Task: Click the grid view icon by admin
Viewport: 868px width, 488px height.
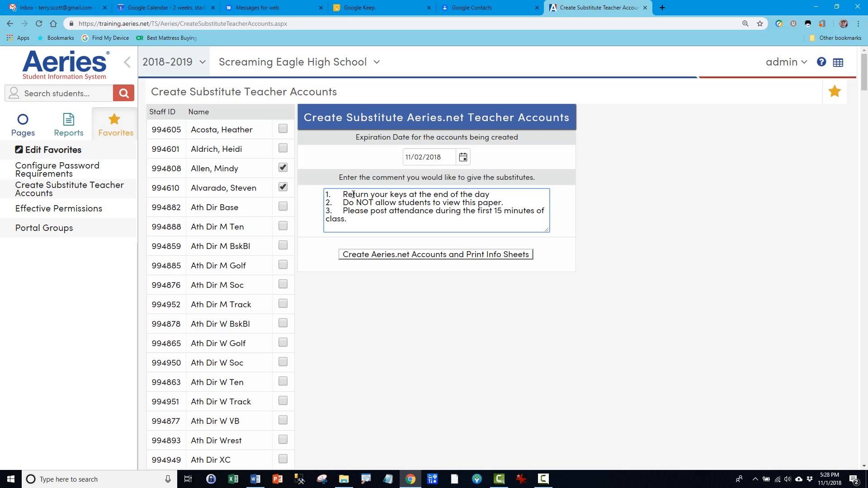Action: [838, 63]
